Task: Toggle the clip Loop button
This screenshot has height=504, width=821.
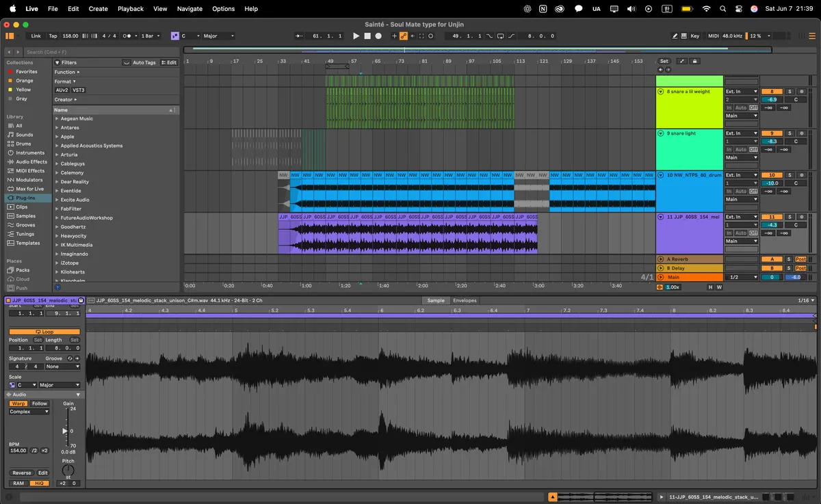Action: 44,332
